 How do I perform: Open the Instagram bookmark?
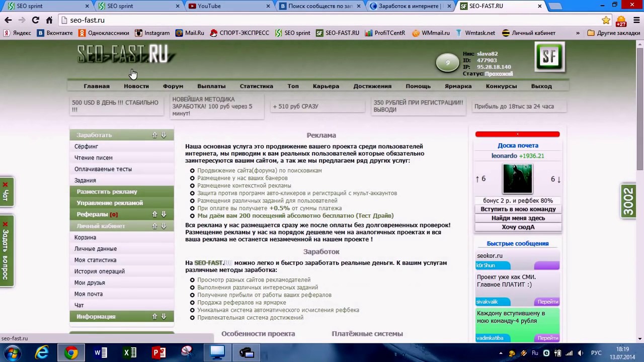152,33
